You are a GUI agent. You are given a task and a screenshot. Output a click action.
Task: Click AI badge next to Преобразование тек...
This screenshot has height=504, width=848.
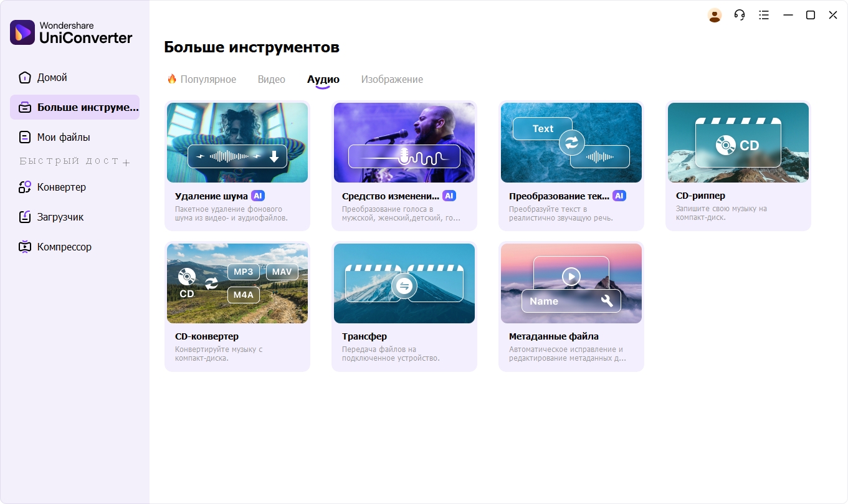click(619, 196)
